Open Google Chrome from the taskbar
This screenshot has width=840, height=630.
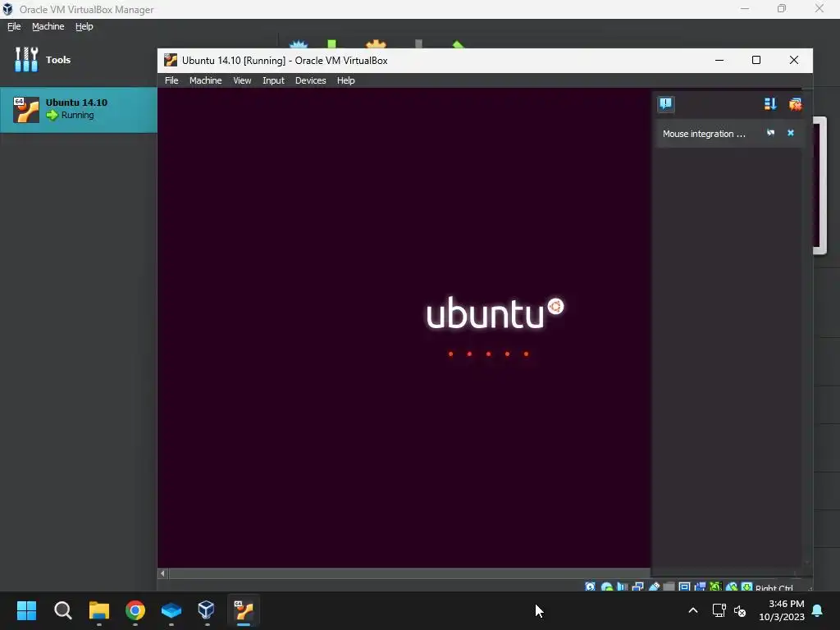click(x=135, y=610)
